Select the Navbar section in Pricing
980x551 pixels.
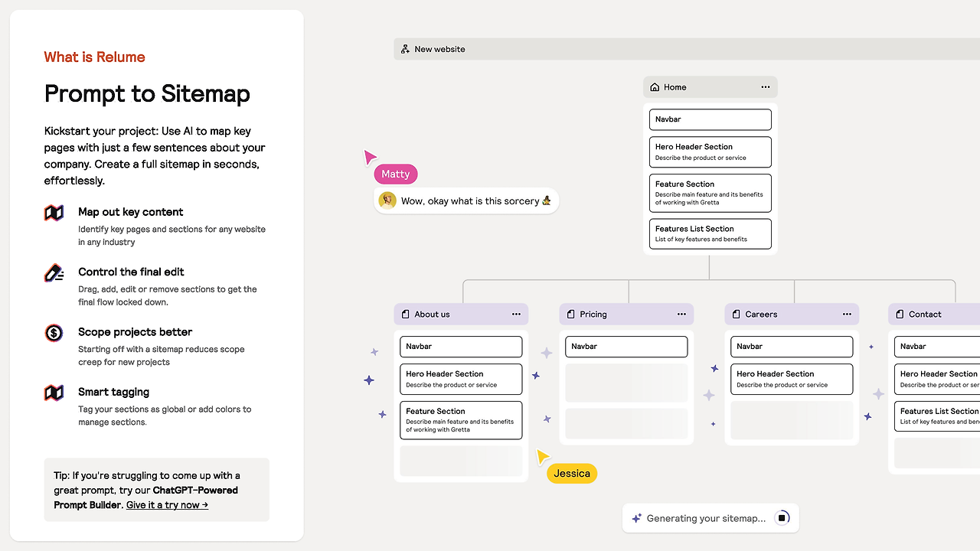click(627, 347)
